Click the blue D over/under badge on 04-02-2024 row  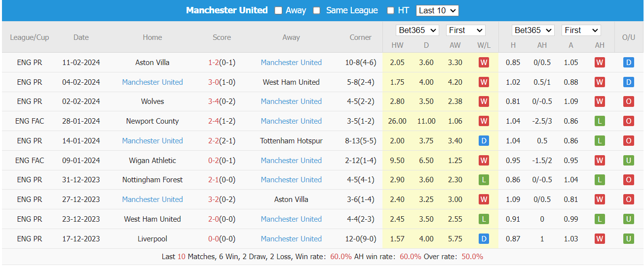coord(629,82)
